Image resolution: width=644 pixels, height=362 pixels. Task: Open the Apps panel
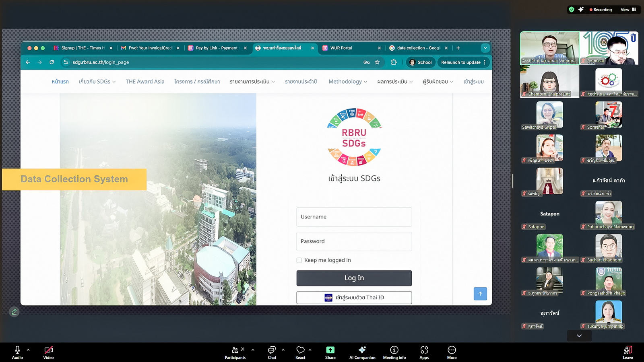[x=424, y=350]
